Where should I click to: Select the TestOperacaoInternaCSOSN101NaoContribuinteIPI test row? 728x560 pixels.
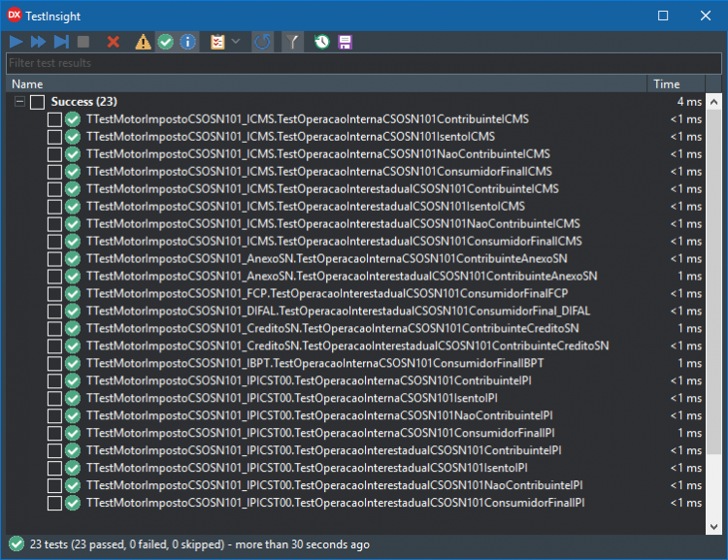pos(356,415)
